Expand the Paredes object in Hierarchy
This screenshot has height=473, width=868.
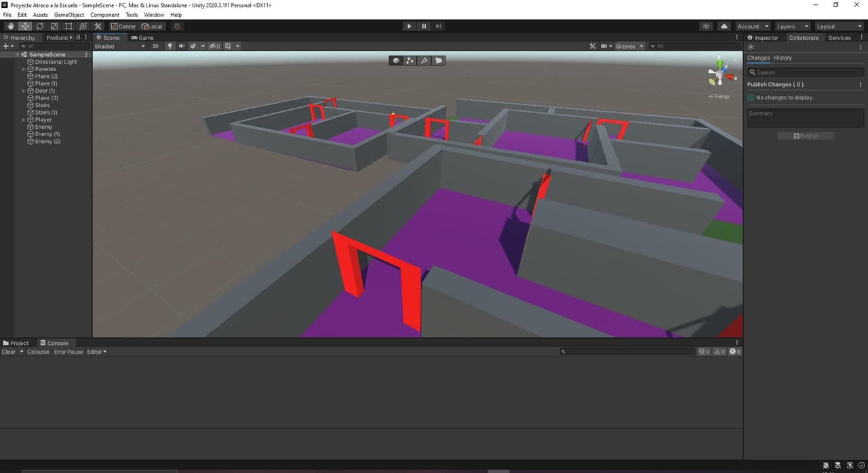[x=24, y=69]
